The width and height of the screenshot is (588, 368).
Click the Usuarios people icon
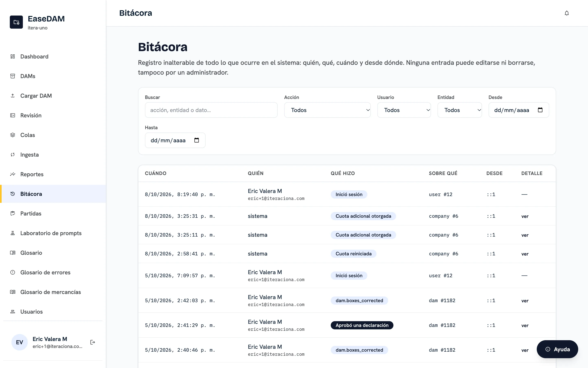(x=13, y=312)
